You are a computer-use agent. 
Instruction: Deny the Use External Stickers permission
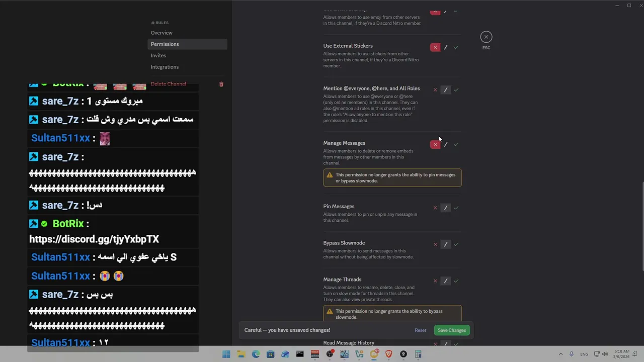point(435,47)
